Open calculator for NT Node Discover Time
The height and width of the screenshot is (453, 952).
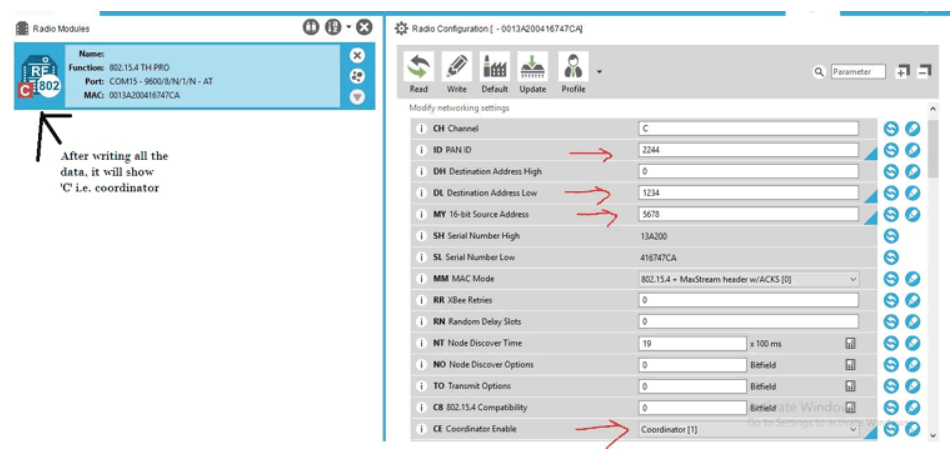[850, 343]
